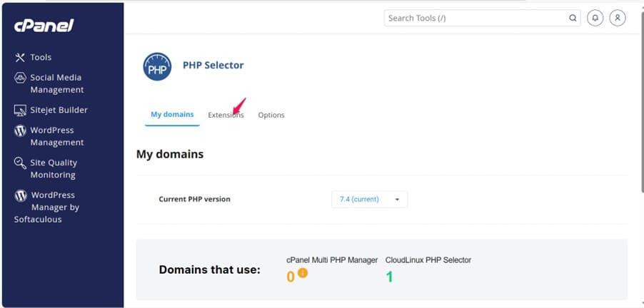Screen dimensions: 644x308
Task: Click the Current PHP version label
Action: [194, 200]
